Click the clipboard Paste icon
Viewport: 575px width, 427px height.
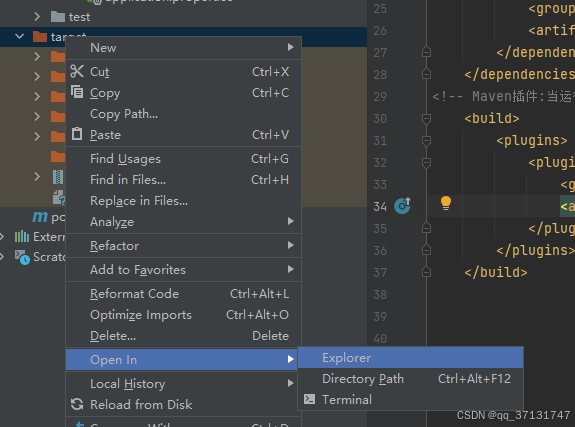pos(77,134)
